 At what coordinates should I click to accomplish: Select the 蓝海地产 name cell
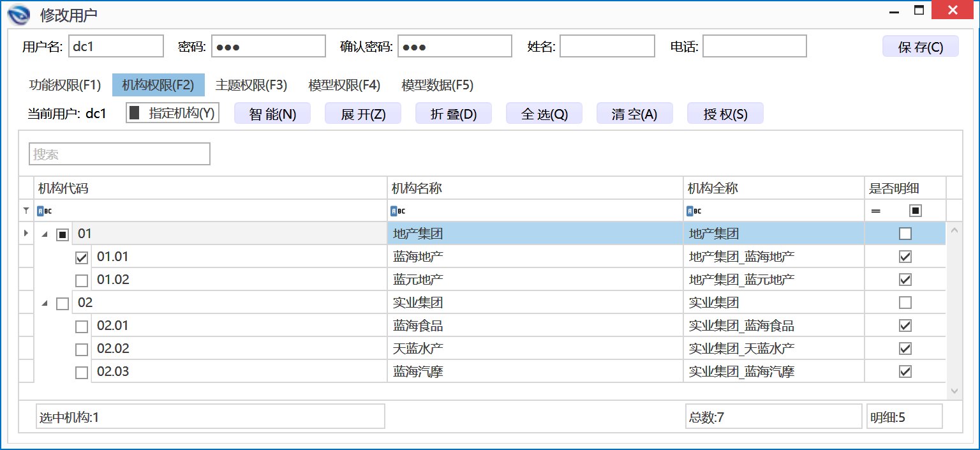click(x=535, y=257)
